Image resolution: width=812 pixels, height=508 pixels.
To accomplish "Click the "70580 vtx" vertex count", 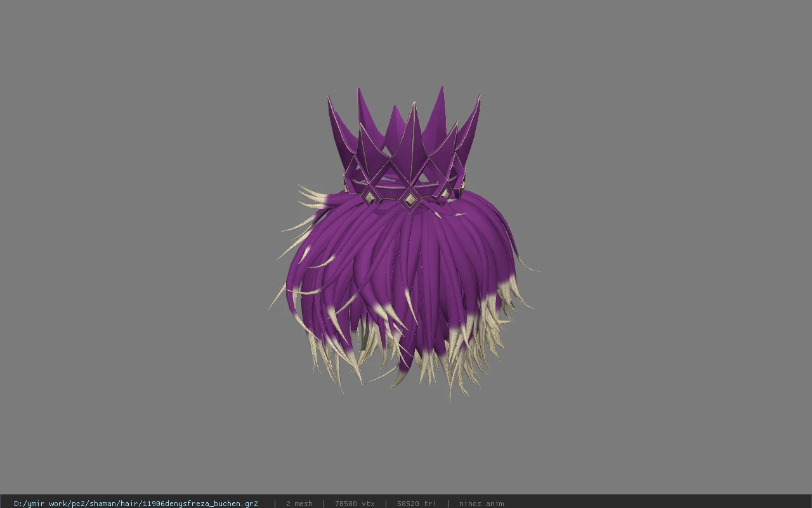I will [x=355, y=504].
